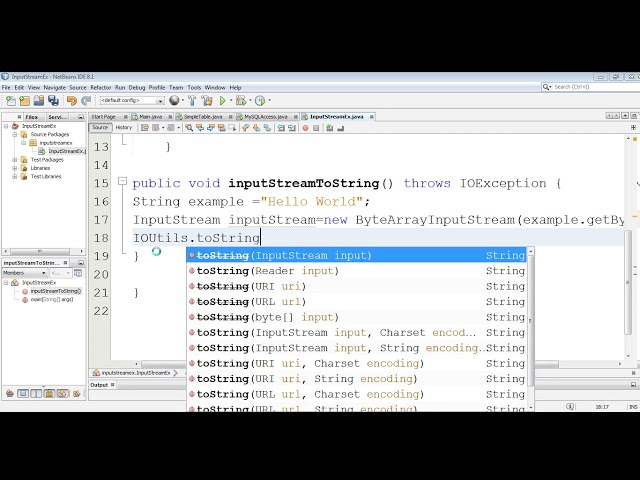Toggle Show Fields button in Navigator

(x=23, y=393)
